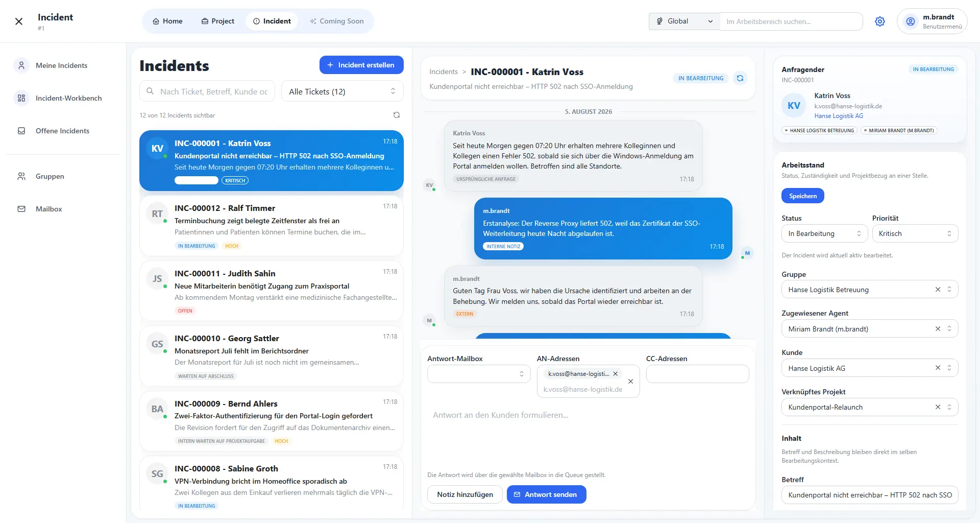Click the small KV sender avatar beside Katrin's message
This screenshot has height=523, width=980.
click(429, 185)
